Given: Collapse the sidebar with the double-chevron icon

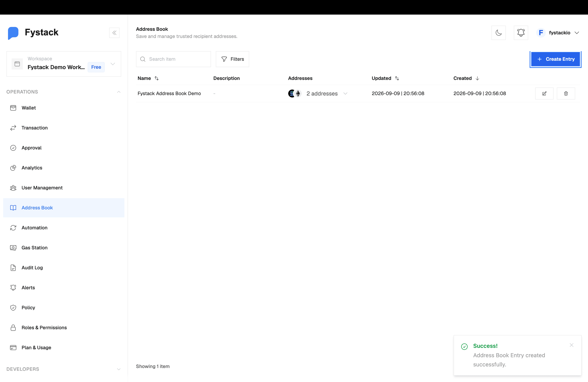Looking at the screenshot, I should click(114, 33).
